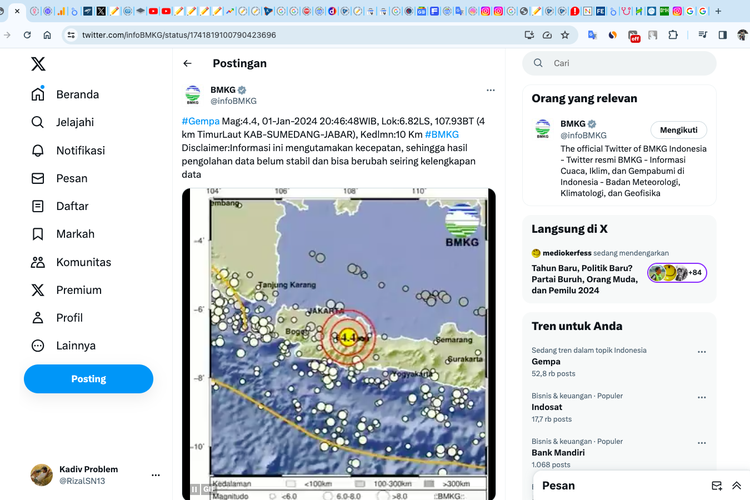
Task: Click pause button on GIF map
Action: click(x=195, y=489)
